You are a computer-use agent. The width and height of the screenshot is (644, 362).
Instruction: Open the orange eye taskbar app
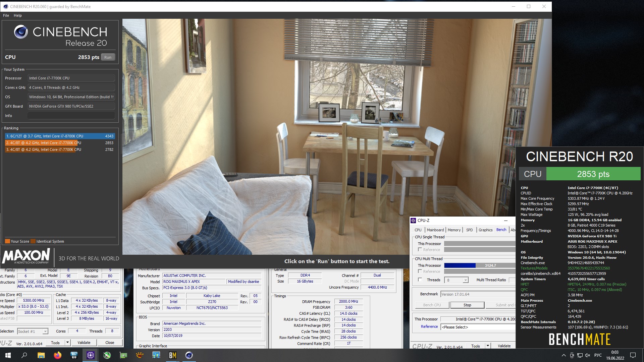[140, 355]
